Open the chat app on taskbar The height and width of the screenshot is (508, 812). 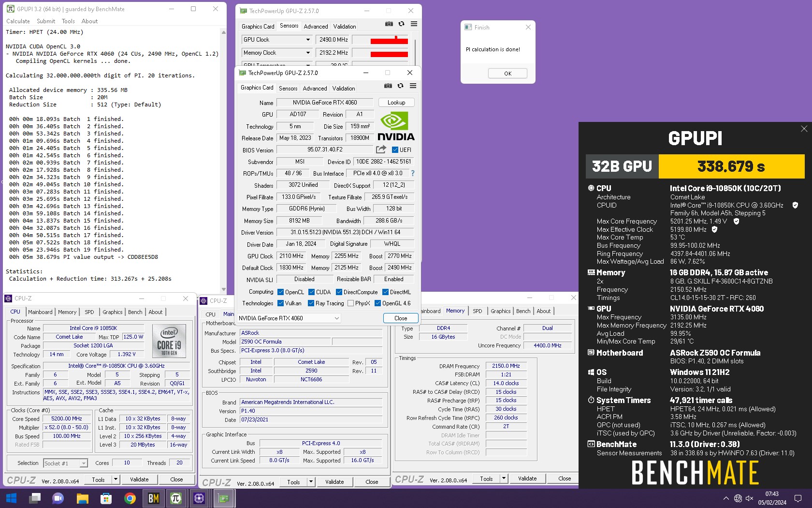(58, 498)
